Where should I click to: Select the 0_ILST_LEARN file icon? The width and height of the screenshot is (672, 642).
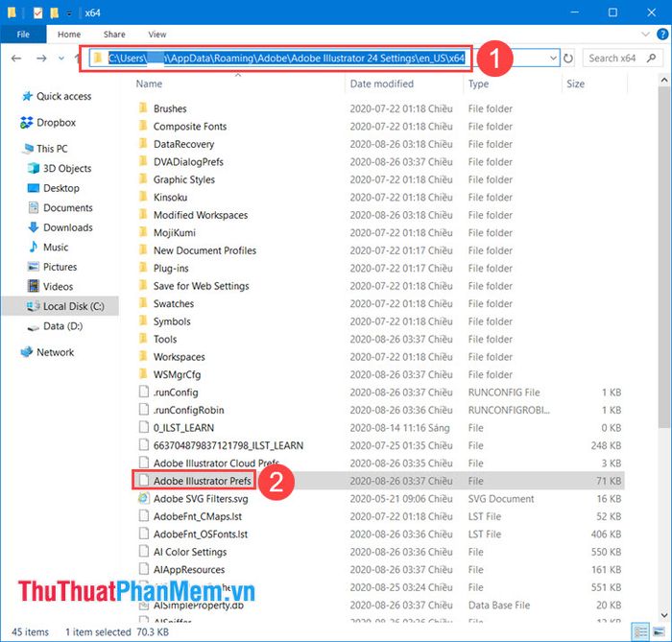pos(144,427)
